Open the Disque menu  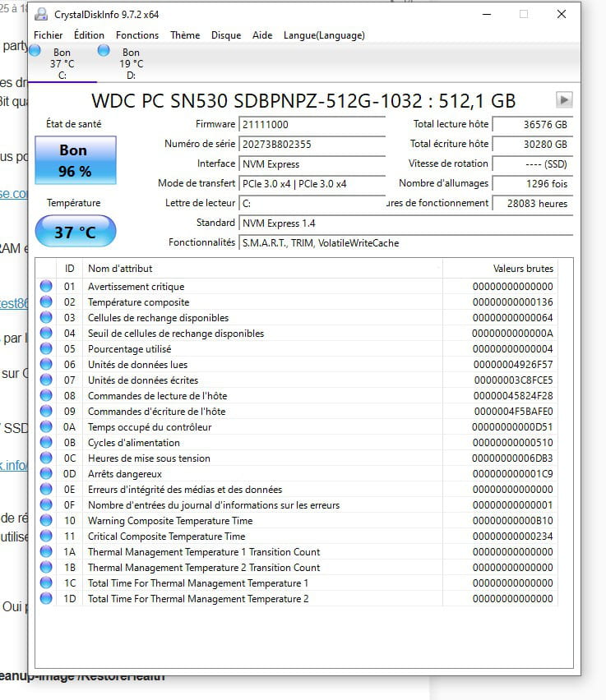tap(226, 35)
